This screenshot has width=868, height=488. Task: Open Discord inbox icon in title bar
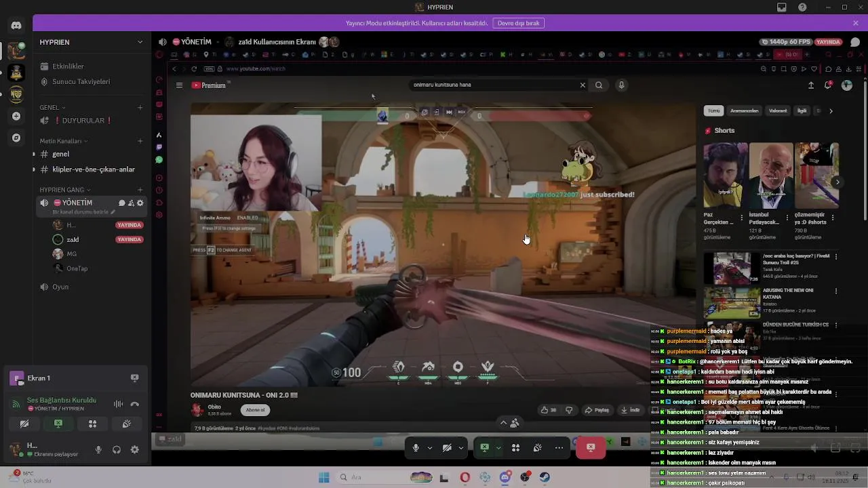tap(782, 7)
